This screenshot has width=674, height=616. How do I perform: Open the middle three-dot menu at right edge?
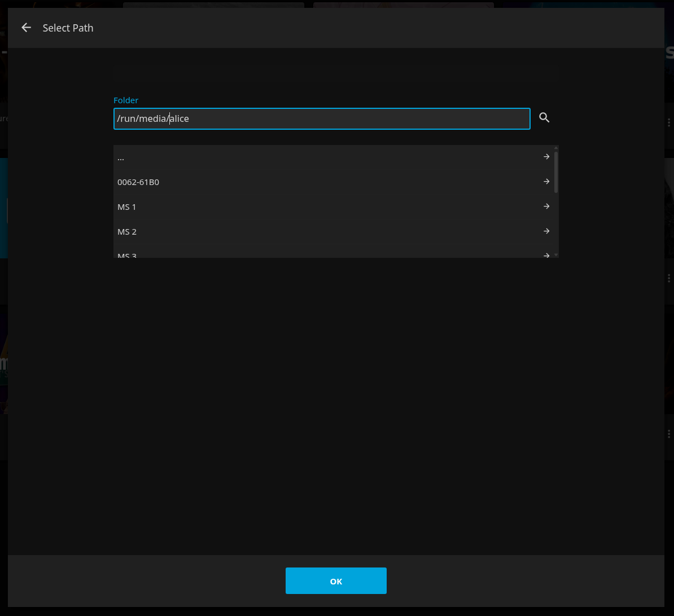(x=669, y=278)
